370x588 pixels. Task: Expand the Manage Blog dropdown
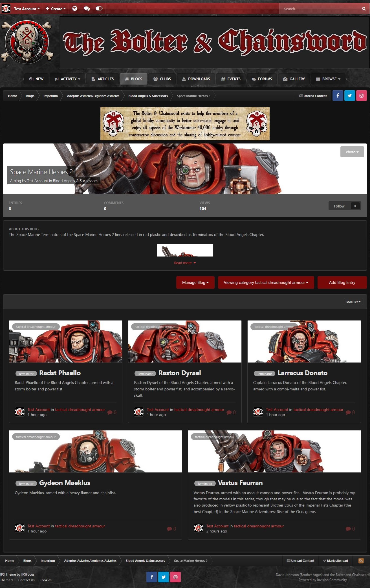195,282
